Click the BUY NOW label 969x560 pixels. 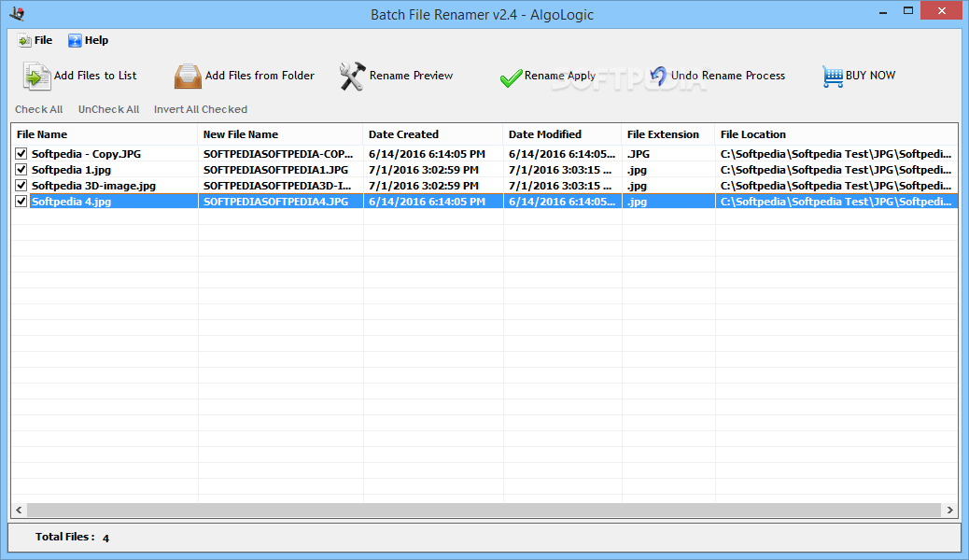870,76
